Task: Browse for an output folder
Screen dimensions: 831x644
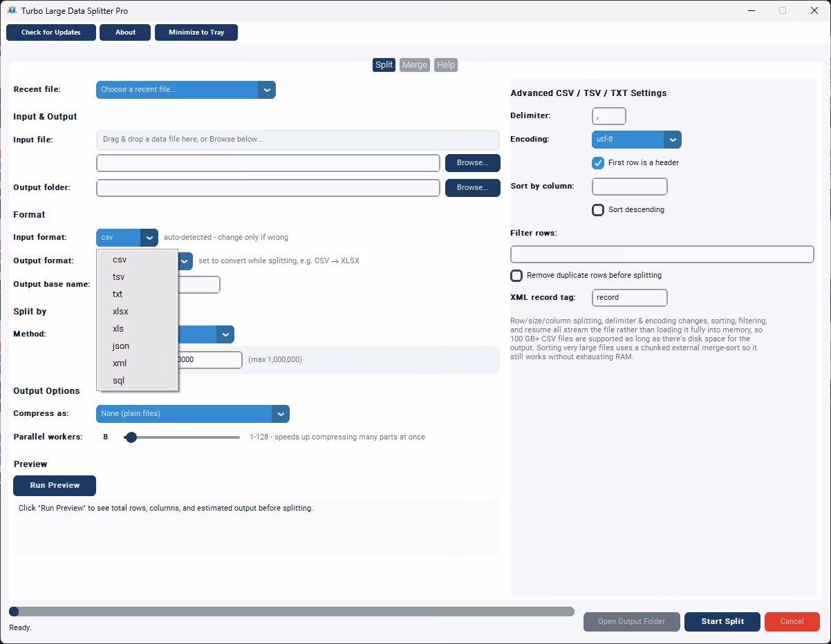Action: click(473, 188)
